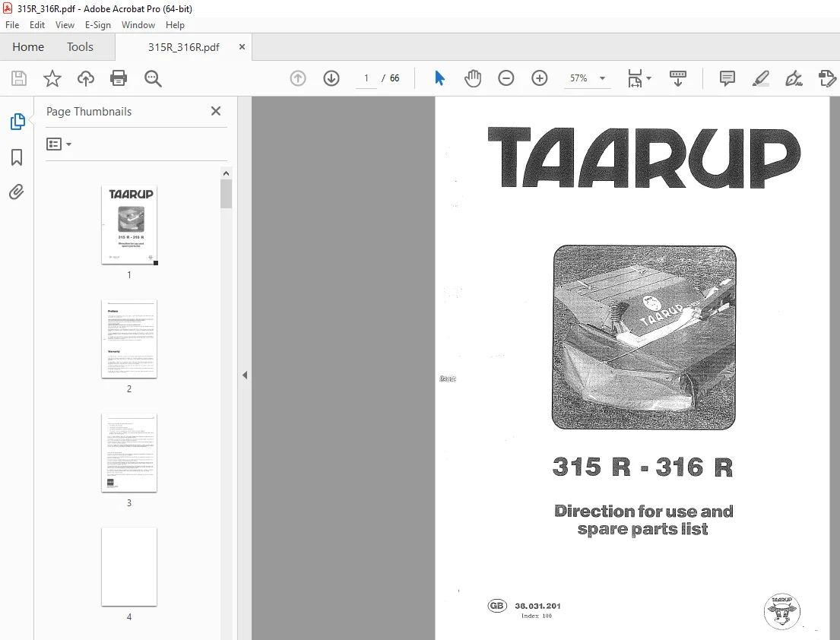Show the Page Thumbnails pane icon
840x640 pixels.
coord(17,122)
